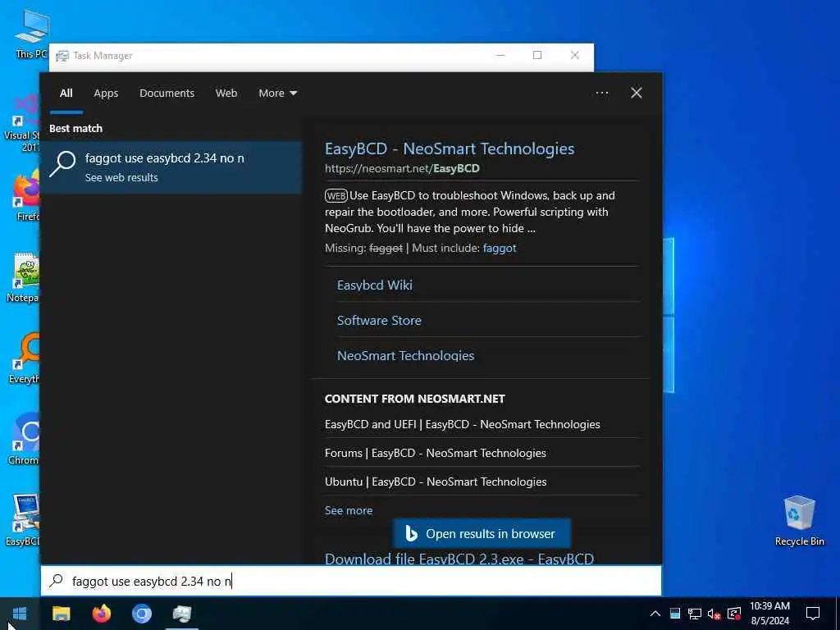Viewport: 840px width, 630px height.
Task: Expand the More filter dropdown
Action: 277,94
